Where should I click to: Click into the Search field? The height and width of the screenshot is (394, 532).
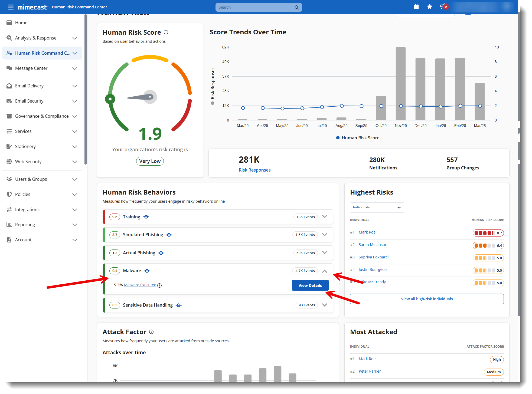click(254, 7)
